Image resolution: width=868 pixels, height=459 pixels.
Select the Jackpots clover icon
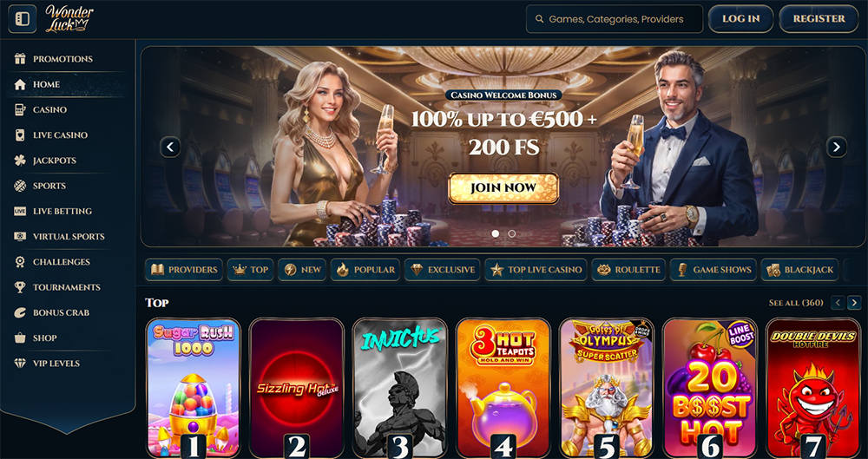click(x=20, y=161)
